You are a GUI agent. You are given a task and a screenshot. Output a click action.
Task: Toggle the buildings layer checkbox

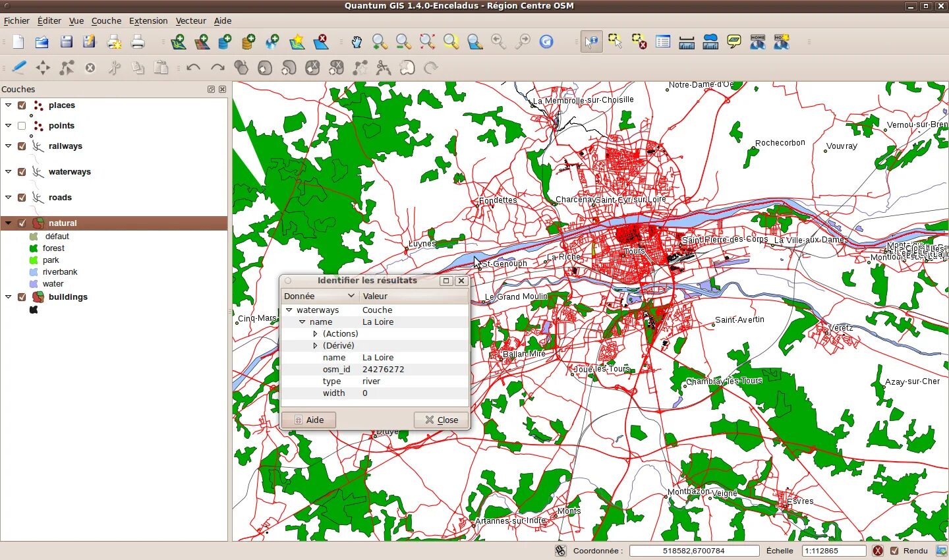pyautogui.click(x=22, y=297)
